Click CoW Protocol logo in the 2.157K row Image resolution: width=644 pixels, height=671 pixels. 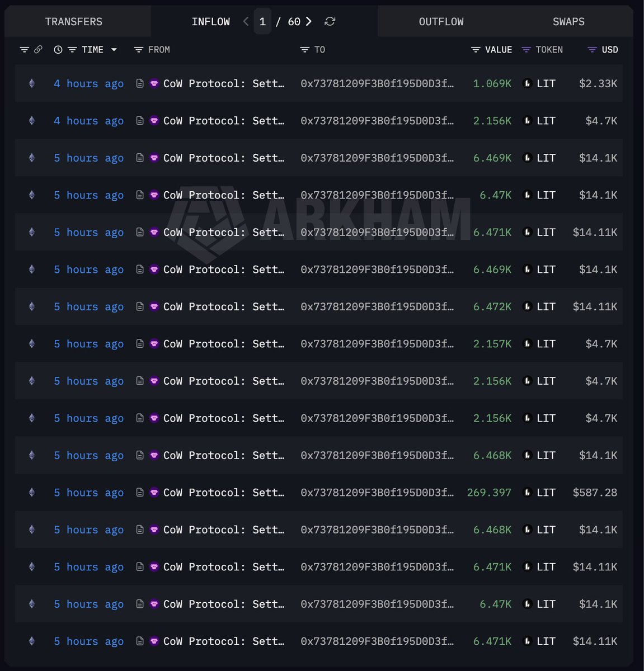[154, 344]
